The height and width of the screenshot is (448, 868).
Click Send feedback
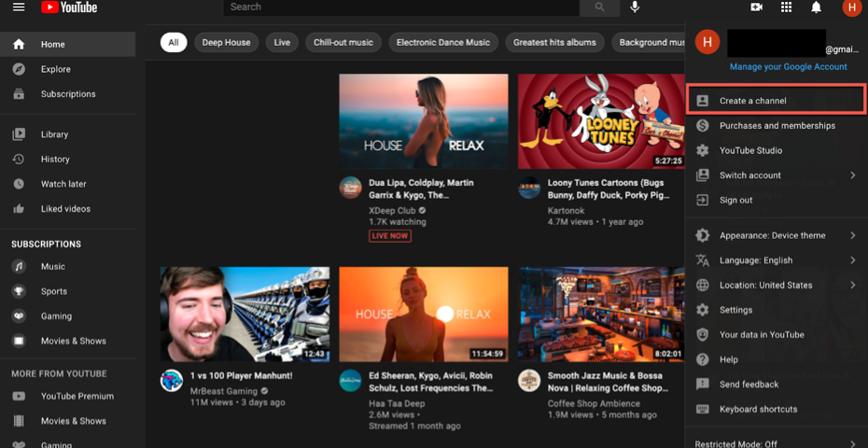pos(777,385)
